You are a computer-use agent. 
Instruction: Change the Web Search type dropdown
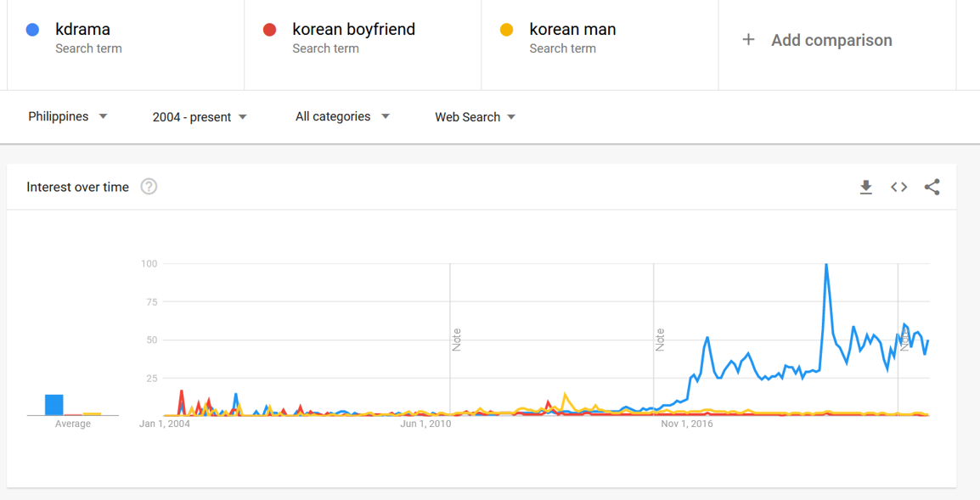click(x=475, y=117)
